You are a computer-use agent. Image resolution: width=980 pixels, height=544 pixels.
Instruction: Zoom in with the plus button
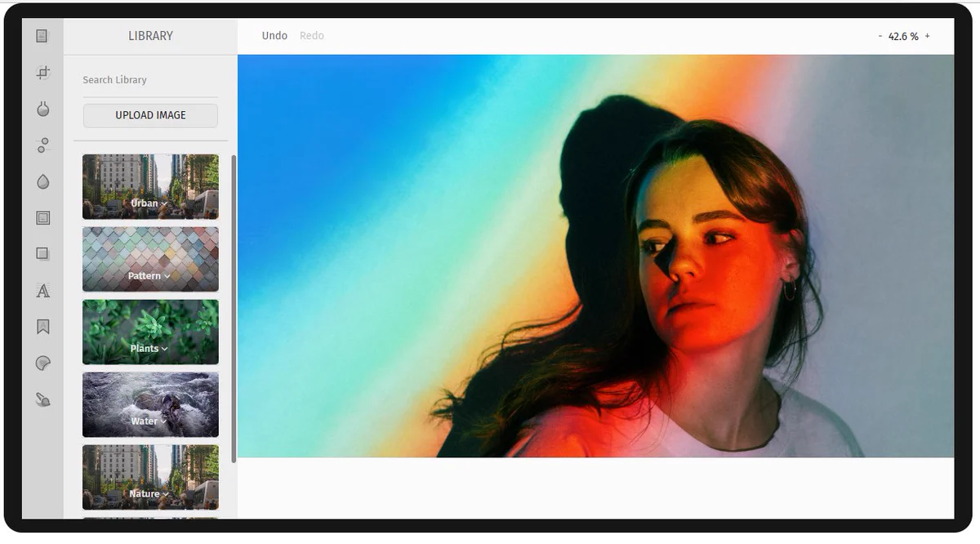pyautogui.click(x=928, y=36)
